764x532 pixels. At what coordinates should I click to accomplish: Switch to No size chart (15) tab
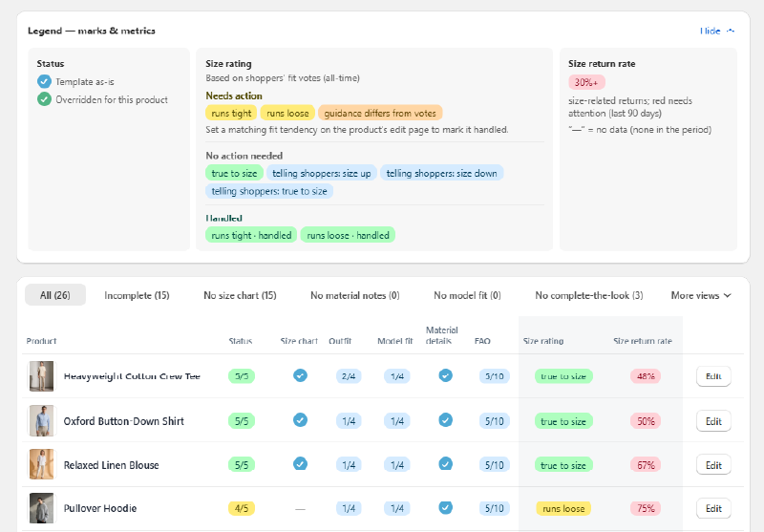tap(240, 295)
